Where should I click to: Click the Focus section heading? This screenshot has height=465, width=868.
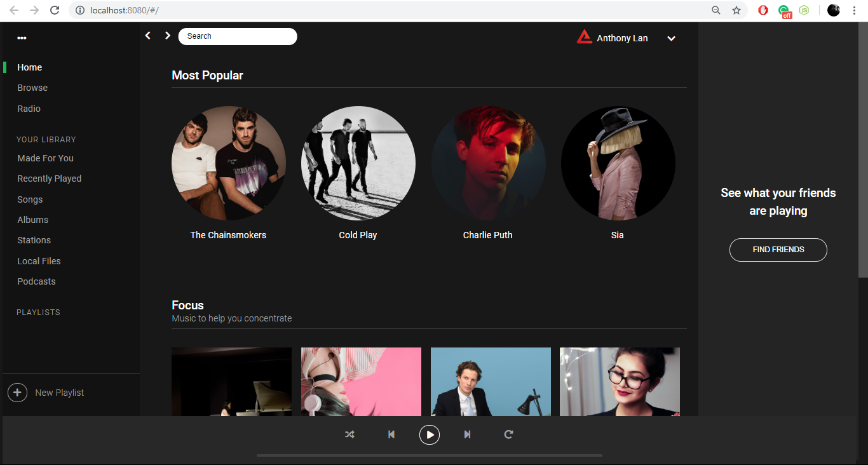click(x=187, y=305)
